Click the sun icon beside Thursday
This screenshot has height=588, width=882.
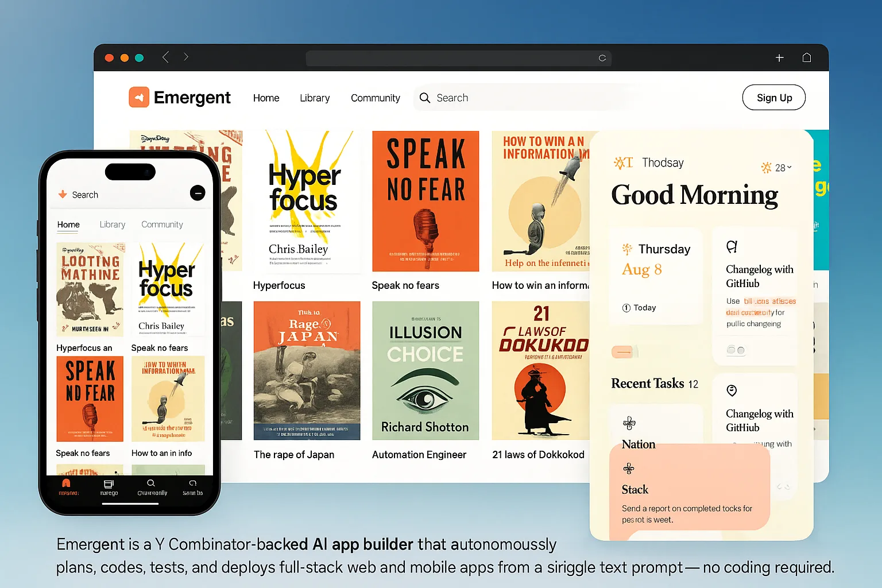click(627, 249)
